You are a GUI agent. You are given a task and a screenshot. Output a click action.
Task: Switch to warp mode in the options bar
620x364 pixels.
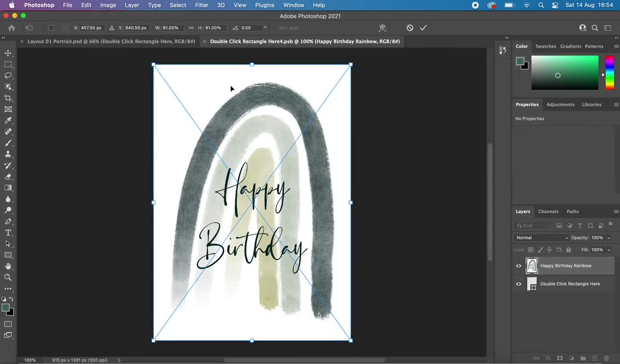tap(383, 28)
